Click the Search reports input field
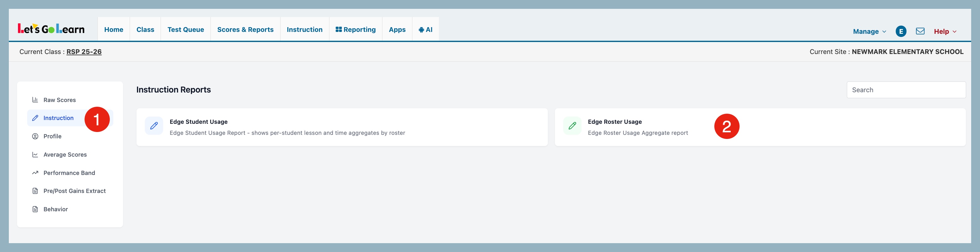Image resolution: width=980 pixels, height=252 pixels. (906, 90)
